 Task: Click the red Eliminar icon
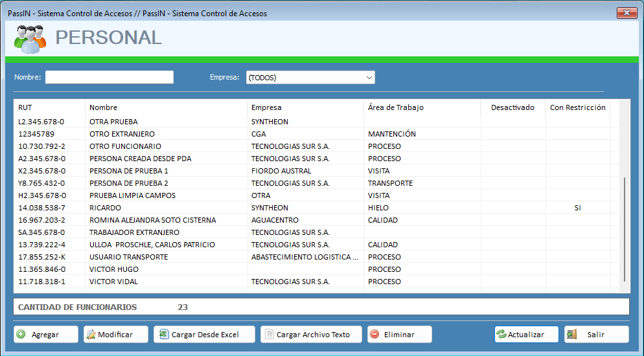point(374,335)
